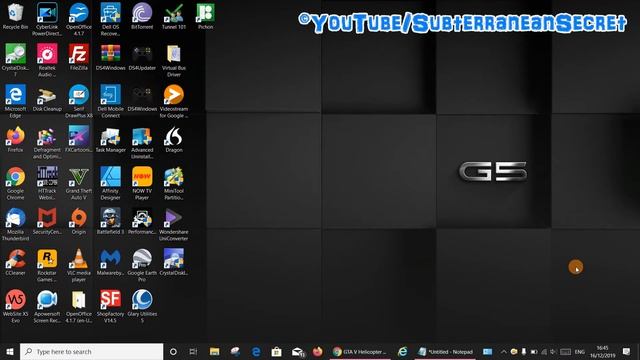Select the Performance monitor desktop shortcut
Image resolution: width=640 pixels, height=360 pixels.
[142, 221]
